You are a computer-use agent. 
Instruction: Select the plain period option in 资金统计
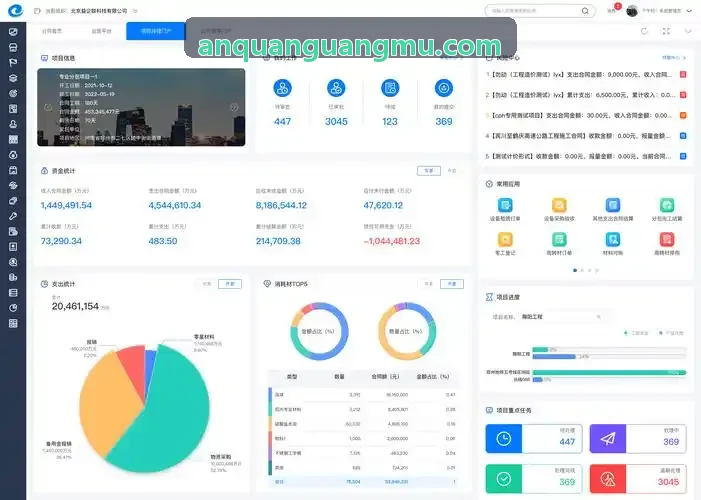[452, 171]
